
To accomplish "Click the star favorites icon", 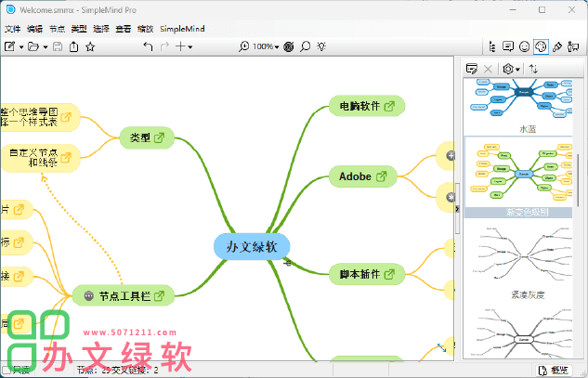I will [90, 46].
